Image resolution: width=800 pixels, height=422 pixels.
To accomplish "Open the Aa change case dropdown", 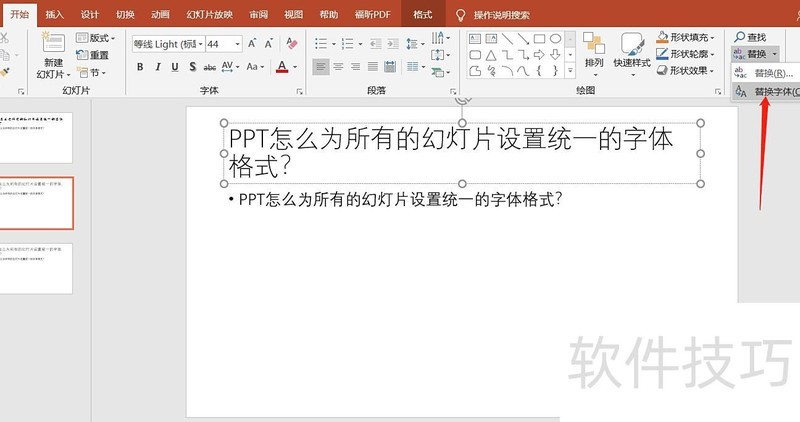I will coord(255,67).
